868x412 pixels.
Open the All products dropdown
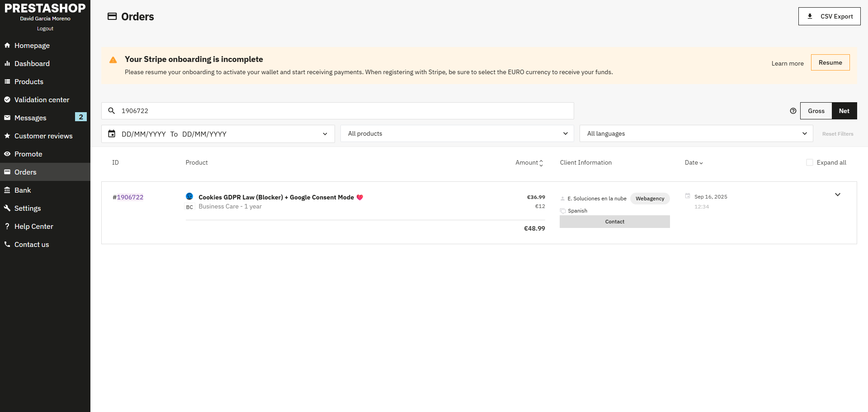(x=457, y=134)
